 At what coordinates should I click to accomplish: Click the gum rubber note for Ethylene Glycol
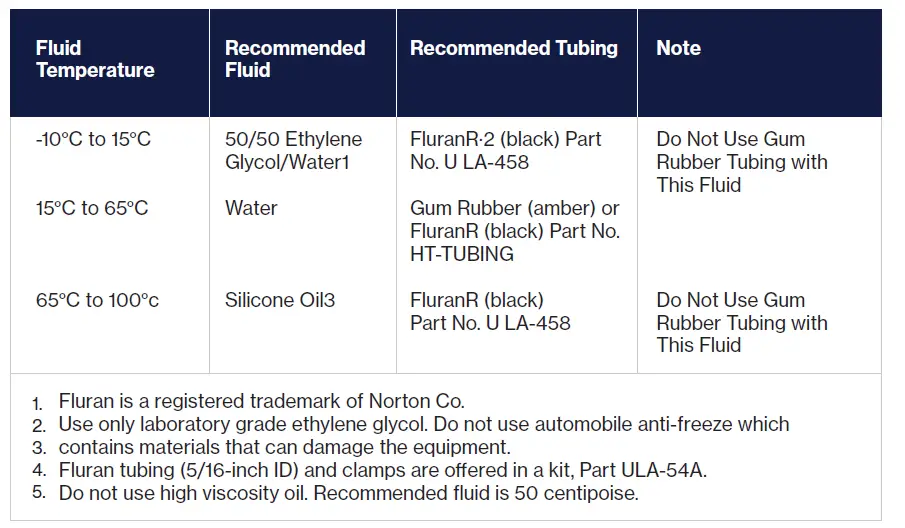tap(742, 162)
